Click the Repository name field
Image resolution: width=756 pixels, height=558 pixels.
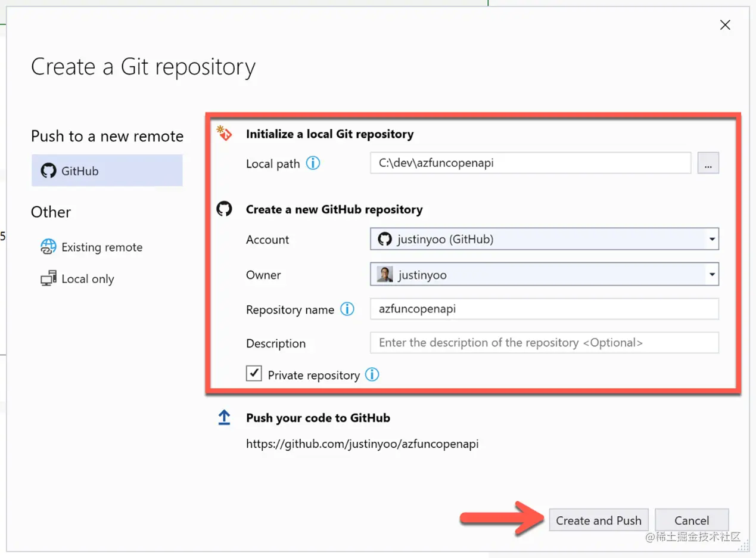(545, 309)
